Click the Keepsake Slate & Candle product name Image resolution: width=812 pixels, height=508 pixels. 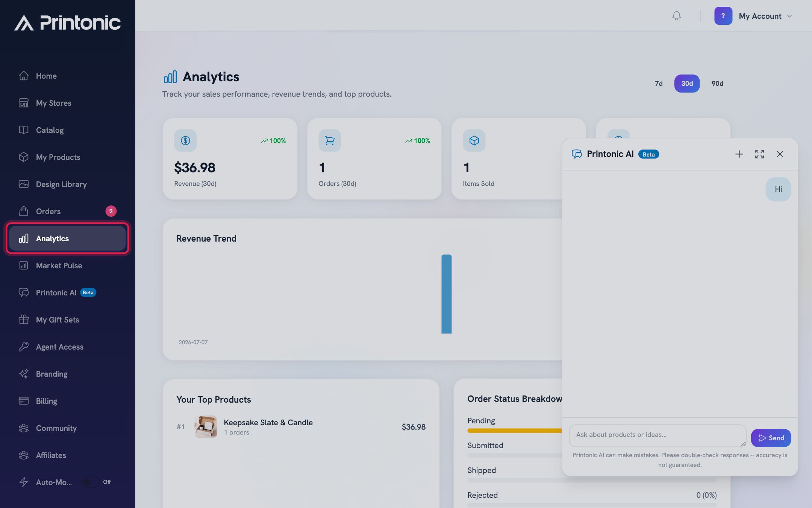(x=268, y=423)
